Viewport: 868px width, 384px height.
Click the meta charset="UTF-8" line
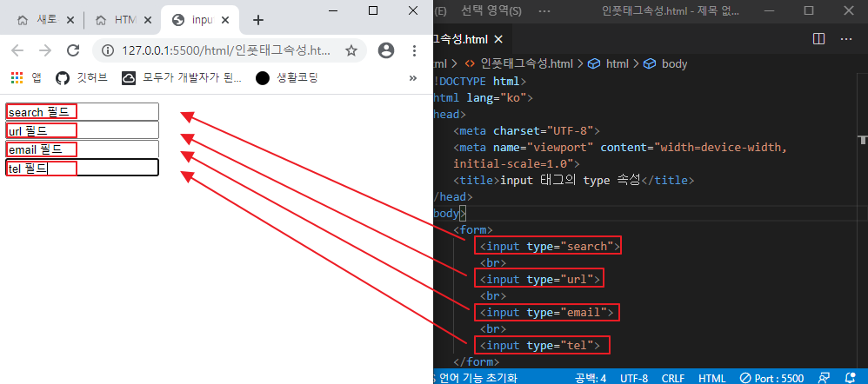point(526,131)
